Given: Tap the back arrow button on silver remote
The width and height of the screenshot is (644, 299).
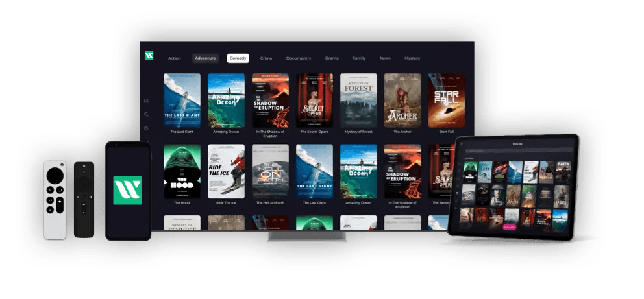Looking at the screenshot, I should tap(50, 190).
